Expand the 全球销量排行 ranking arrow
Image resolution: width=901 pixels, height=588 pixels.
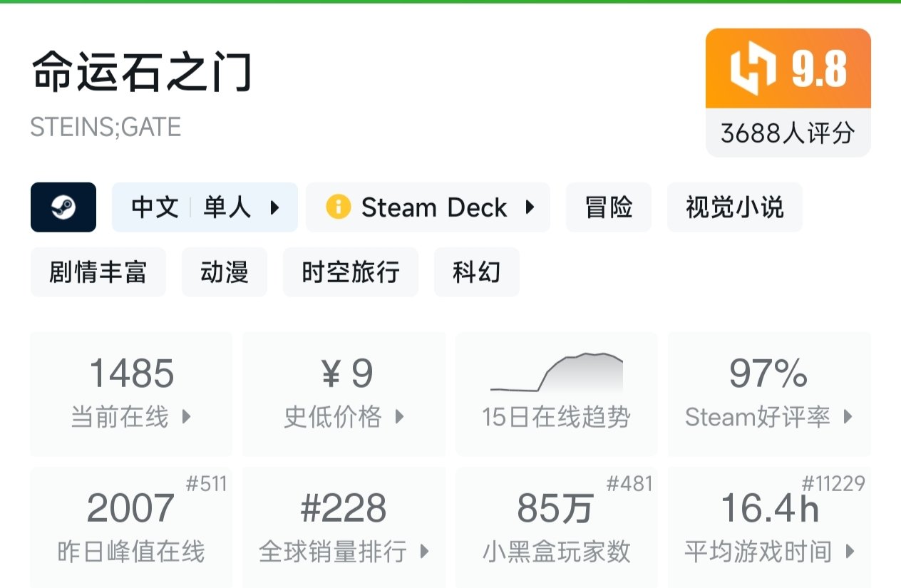pyautogui.click(x=425, y=552)
